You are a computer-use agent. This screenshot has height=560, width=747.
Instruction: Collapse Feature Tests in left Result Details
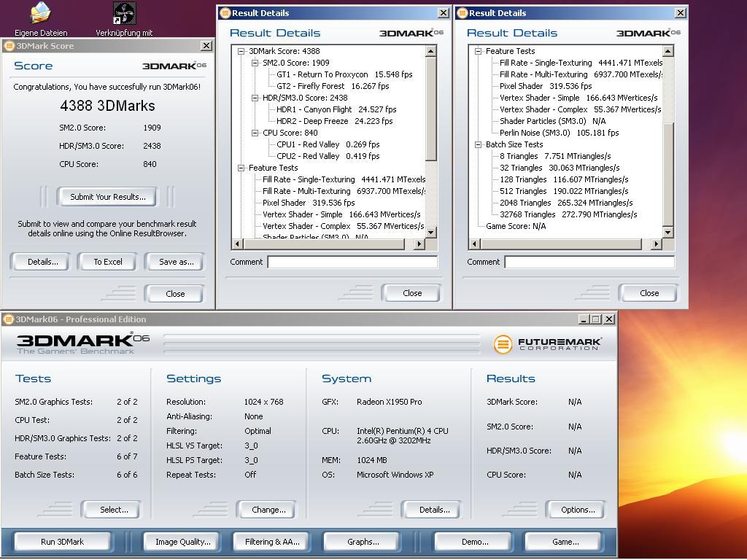pyautogui.click(x=241, y=168)
